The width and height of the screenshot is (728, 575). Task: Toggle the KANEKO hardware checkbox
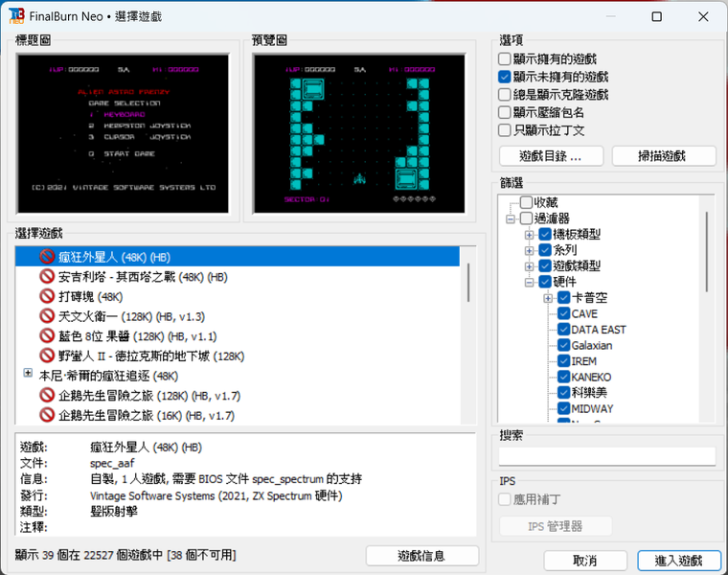(x=563, y=377)
